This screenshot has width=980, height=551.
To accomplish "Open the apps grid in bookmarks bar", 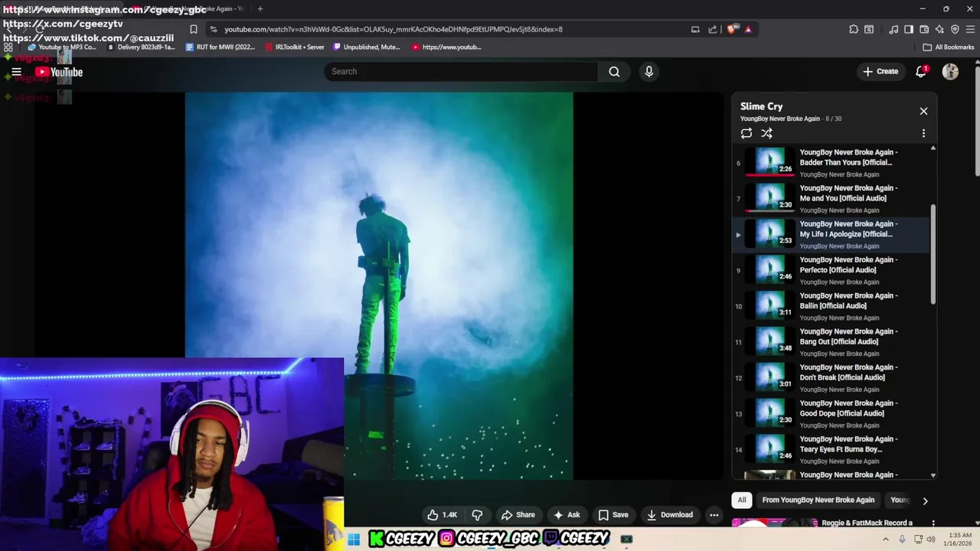I will click(x=8, y=47).
